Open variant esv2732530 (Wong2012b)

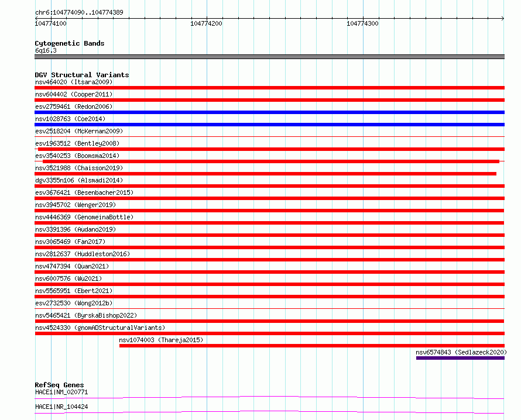(74, 303)
